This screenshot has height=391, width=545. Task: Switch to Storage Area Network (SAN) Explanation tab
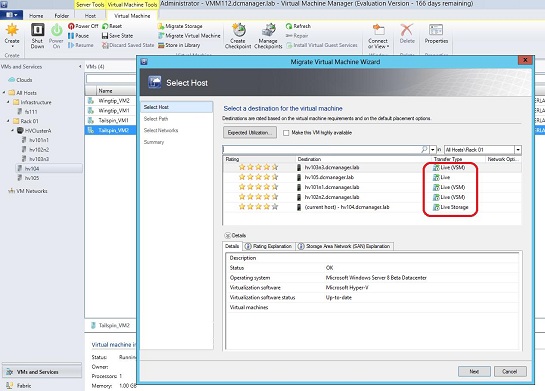click(344, 246)
